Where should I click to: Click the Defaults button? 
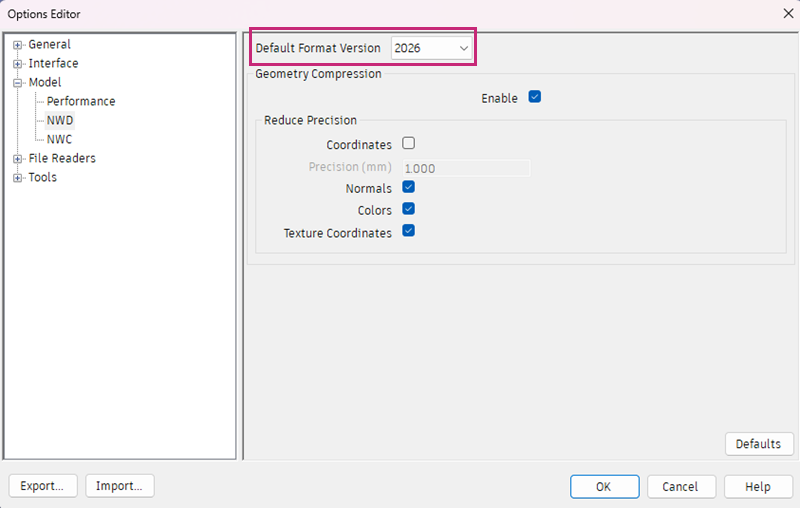coord(759,444)
